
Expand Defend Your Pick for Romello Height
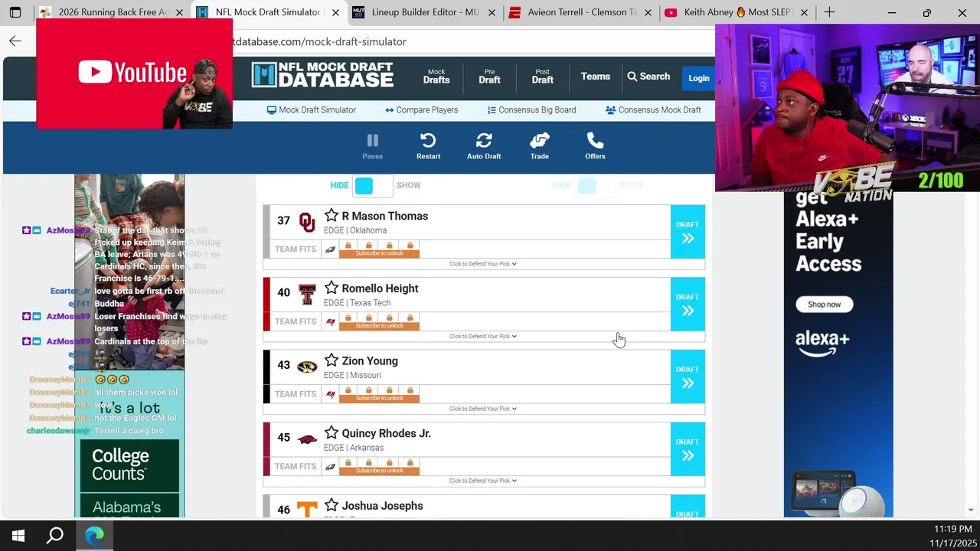pos(483,336)
